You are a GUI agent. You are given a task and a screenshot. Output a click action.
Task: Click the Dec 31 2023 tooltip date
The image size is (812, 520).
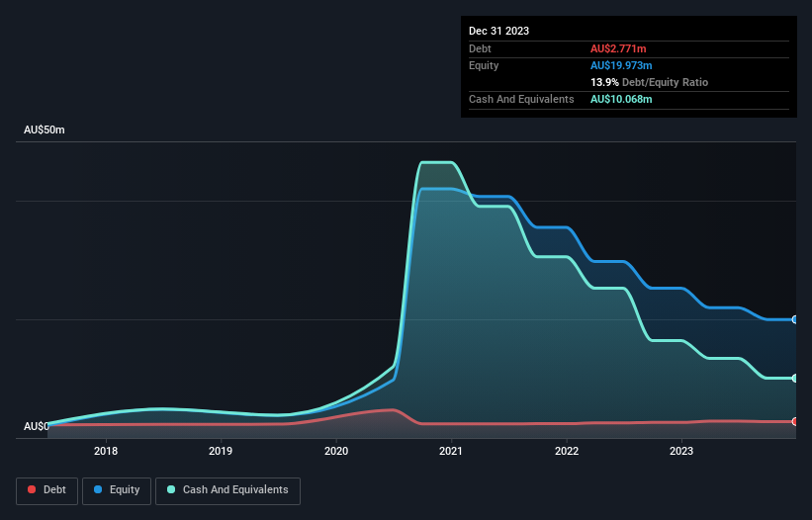(498, 31)
